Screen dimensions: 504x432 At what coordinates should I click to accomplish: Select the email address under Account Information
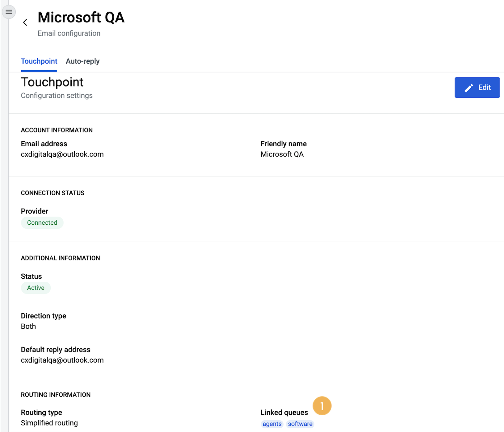click(62, 154)
